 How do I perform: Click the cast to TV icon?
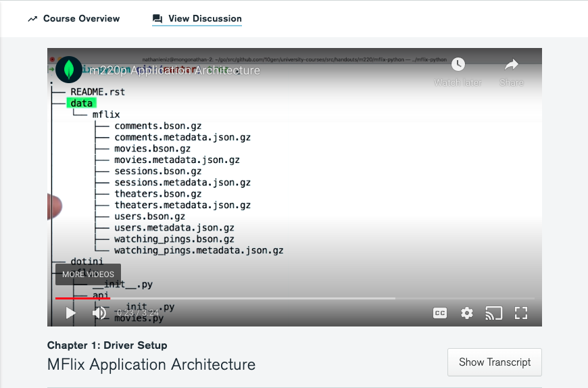pyautogui.click(x=494, y=313)
